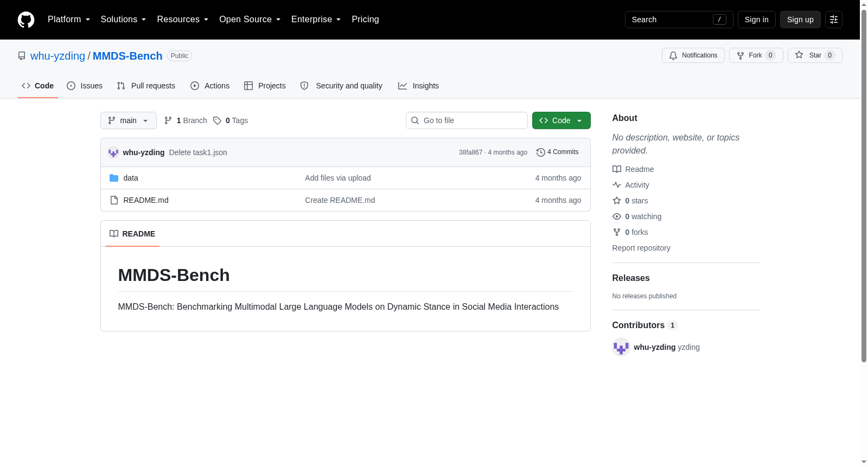868x467 pixels.
Task: Click the branch icon beside 1 Branch
Action: pos(168,120)
